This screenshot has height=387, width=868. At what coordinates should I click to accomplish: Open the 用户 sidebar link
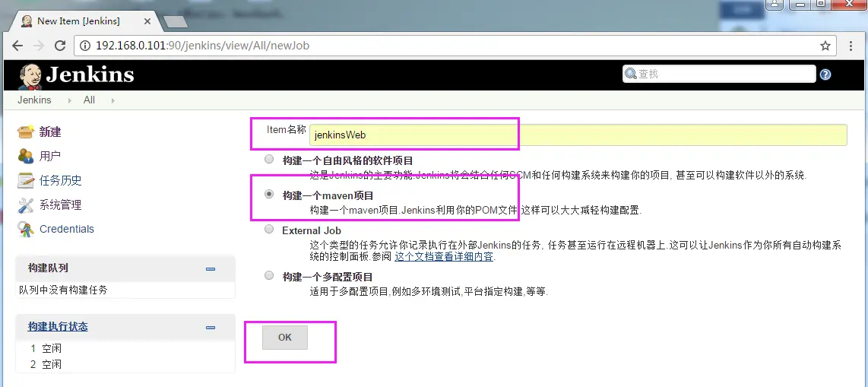point(50,156)
